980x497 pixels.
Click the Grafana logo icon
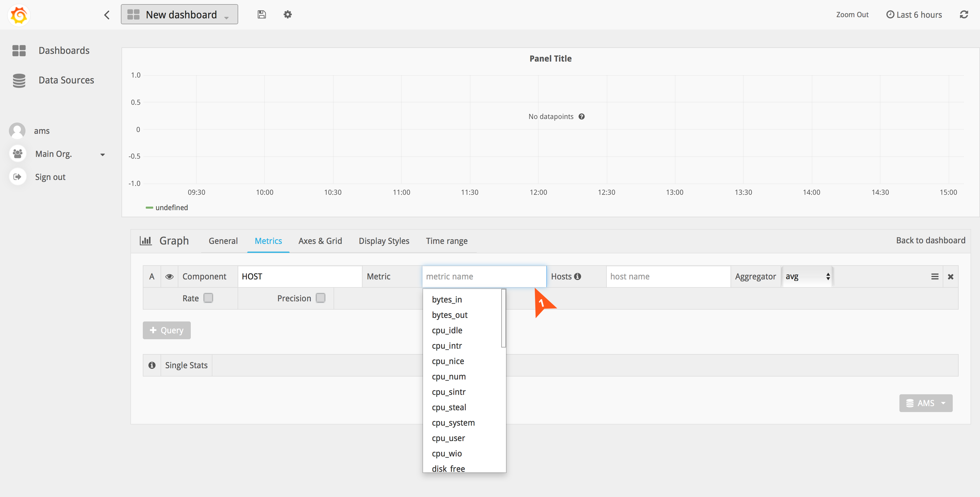point(19,15)
